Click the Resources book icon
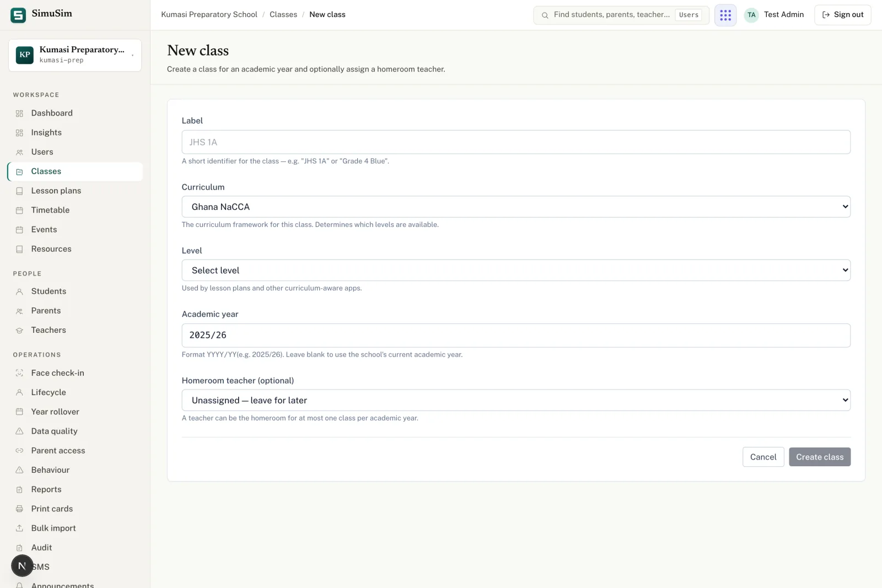This screenshot has height=588, width=882. click(x=19, y=249)
